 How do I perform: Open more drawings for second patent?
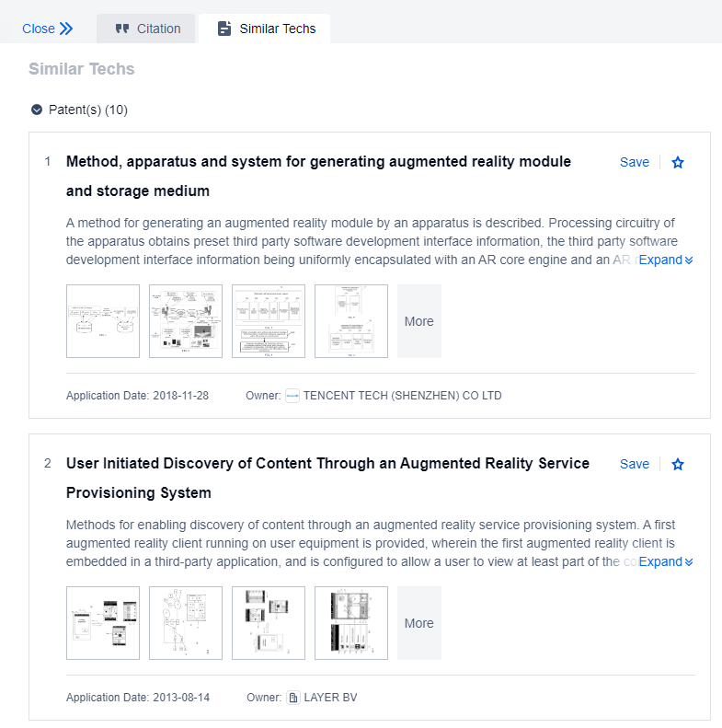(x=418, y=623)
